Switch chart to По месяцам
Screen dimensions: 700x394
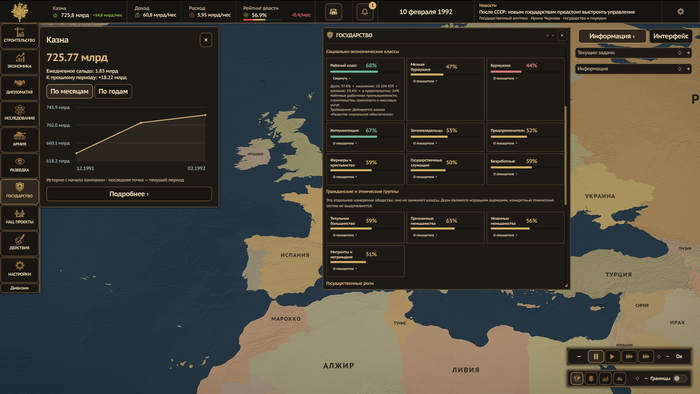coord(69,91)
